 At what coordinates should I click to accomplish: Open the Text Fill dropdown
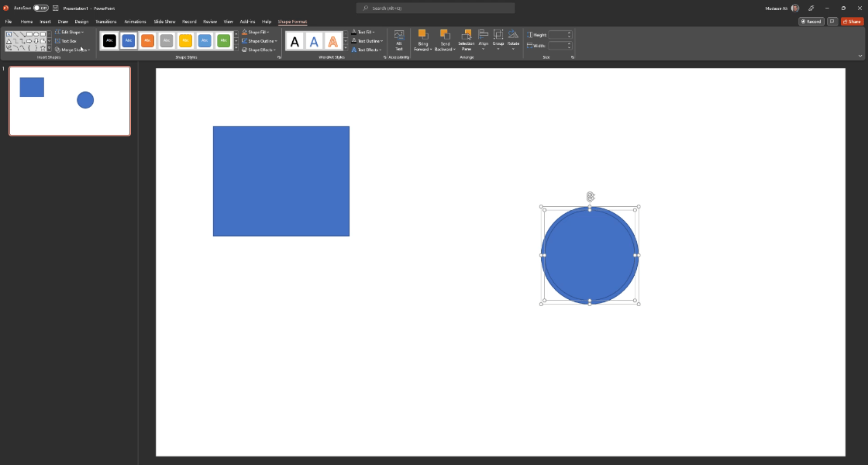[363, 32]
